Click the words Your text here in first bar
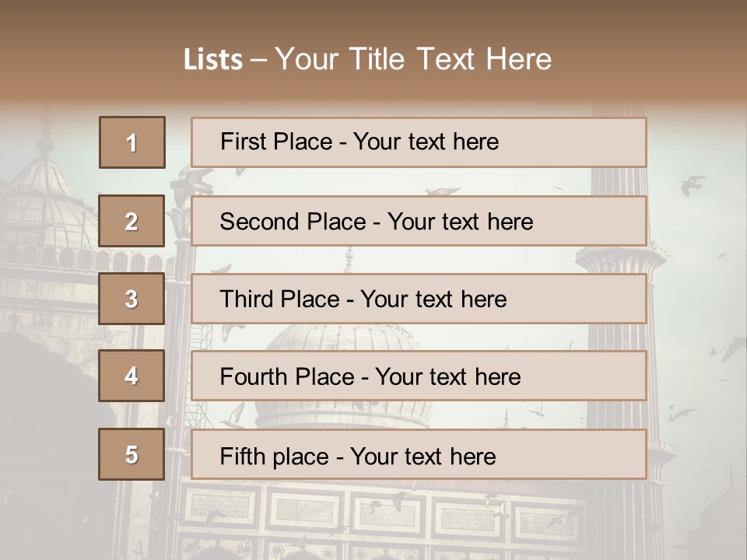Screen dimensions: 747x560 [426, 142]
